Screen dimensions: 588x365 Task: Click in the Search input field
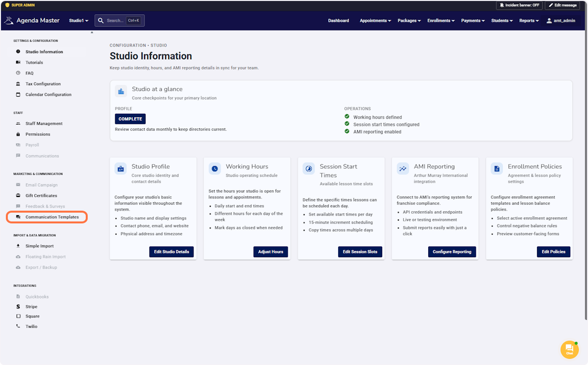(120, 21)
